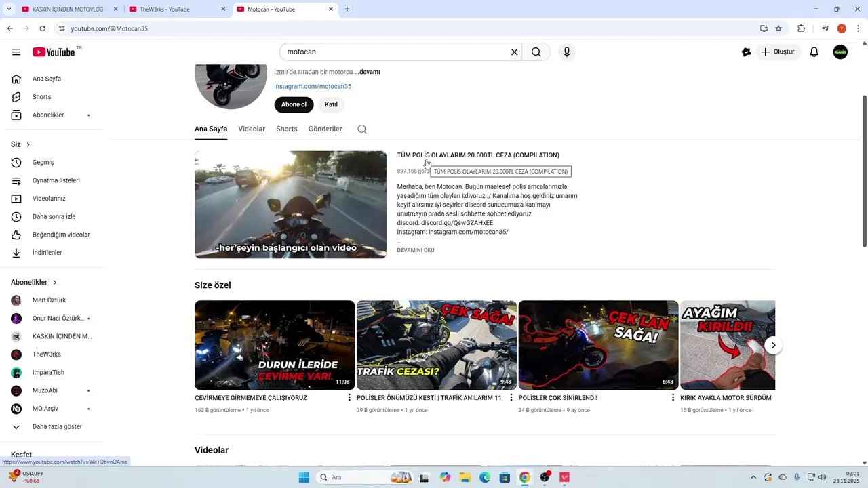The width and height of the screenshot is (868, 488).
Task: Open Chrome tab search dropdown
Action: pyautogui.click(x=9, y=9)
